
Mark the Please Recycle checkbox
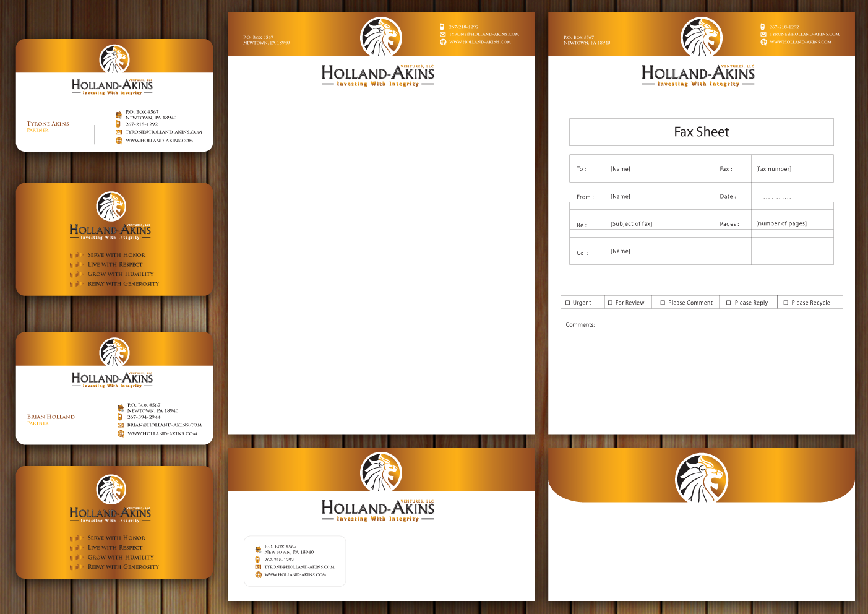(x=786, y=303)
